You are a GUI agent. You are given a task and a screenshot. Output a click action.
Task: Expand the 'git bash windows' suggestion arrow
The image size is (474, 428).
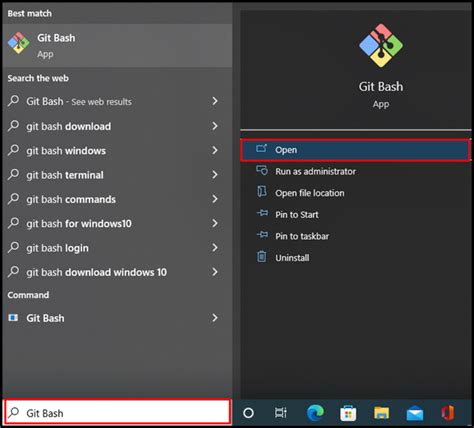pyautogui.click(x=215, y=150)
